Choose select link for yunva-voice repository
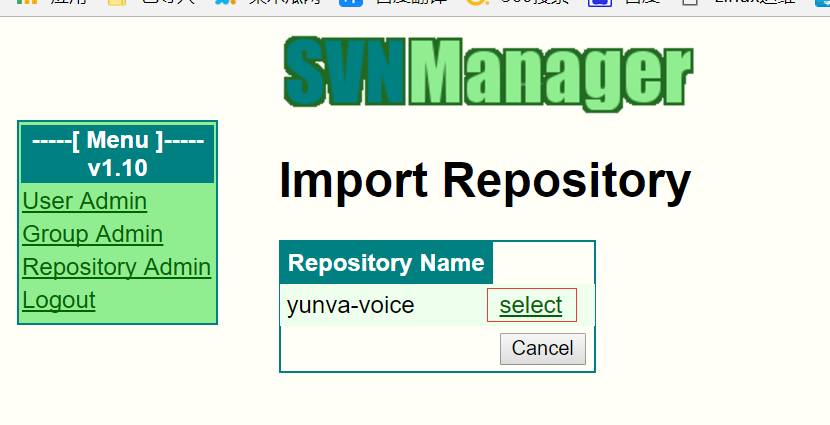 point(531,305)
